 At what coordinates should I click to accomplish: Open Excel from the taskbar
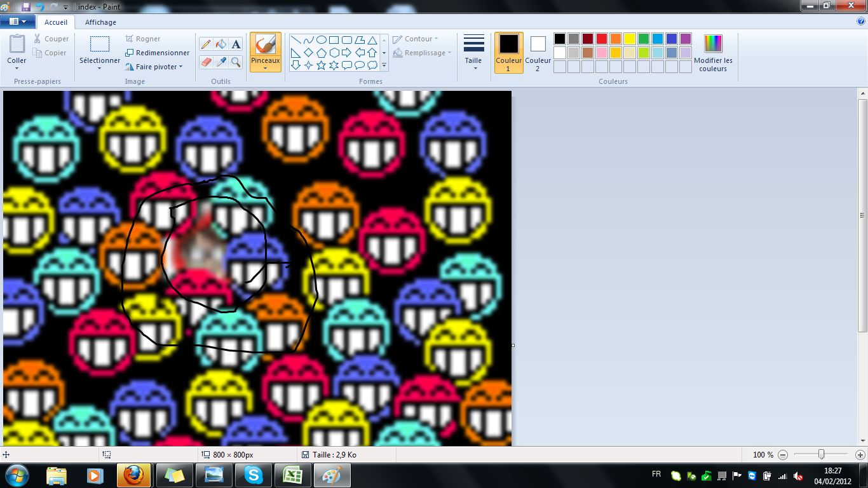(292, 475)
